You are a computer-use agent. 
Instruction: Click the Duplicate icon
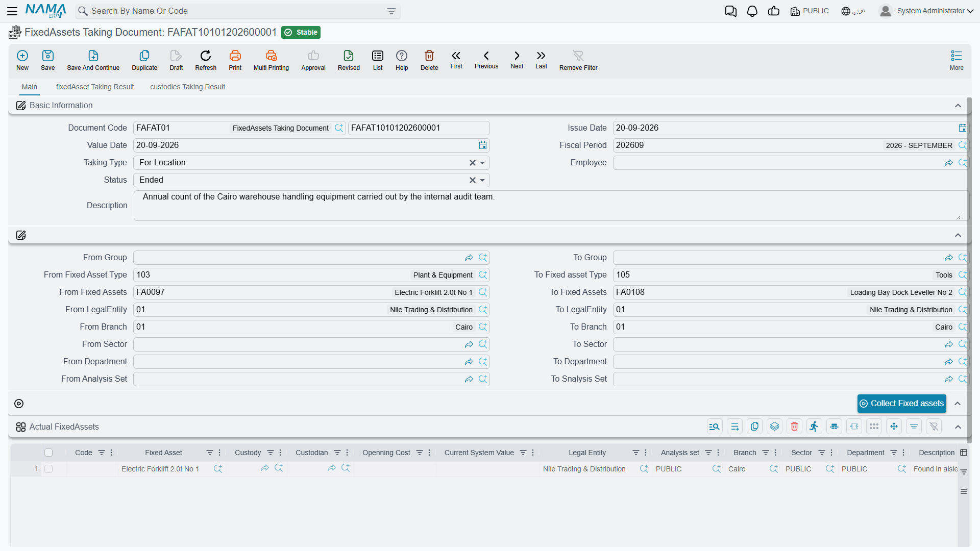click(144, 60)
